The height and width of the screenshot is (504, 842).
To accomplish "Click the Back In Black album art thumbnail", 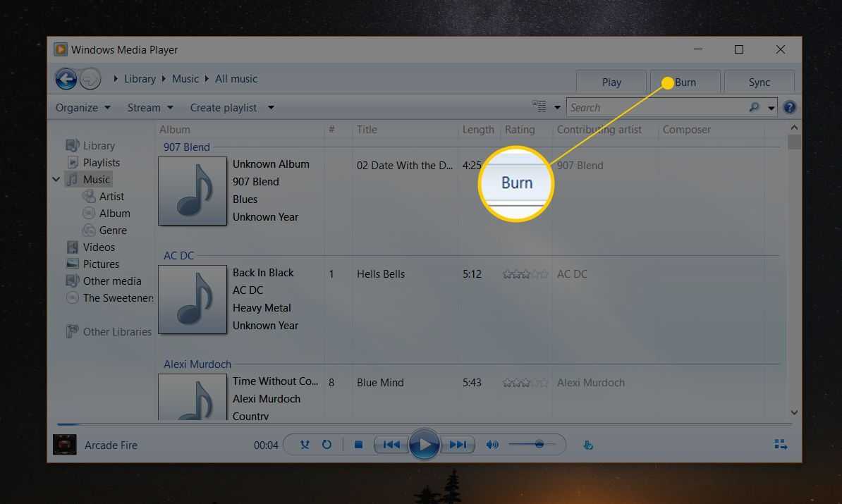I will pos(193,300).
